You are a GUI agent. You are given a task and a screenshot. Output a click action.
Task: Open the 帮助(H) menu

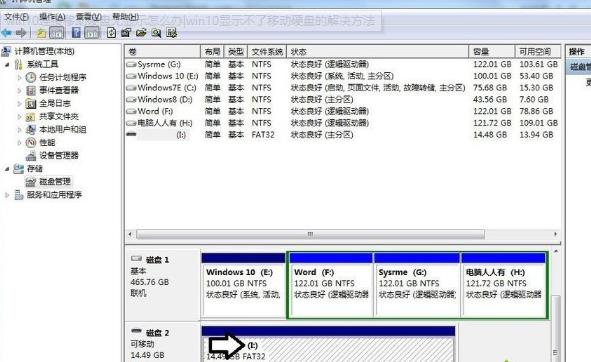pyautogui.click(x=126, y=17)
